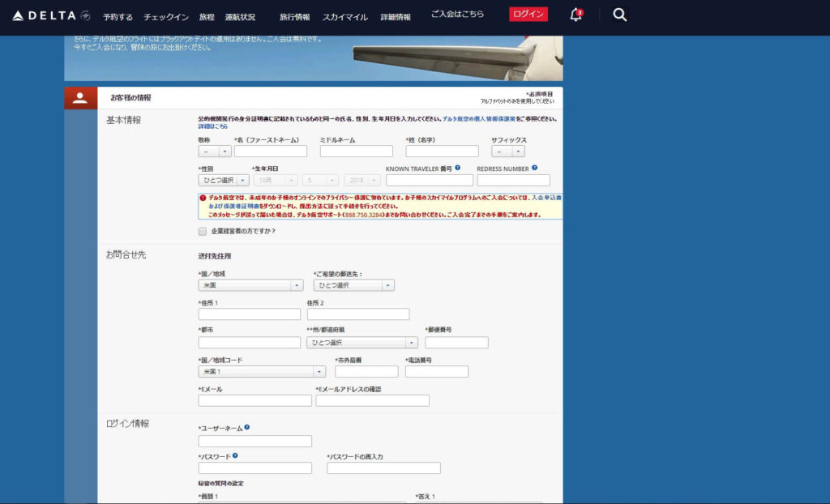Click the search magnifier icon

(x=620, y=15)
